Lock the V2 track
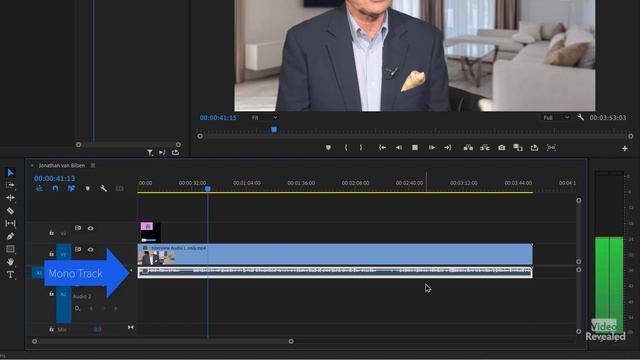 [51, 233]
